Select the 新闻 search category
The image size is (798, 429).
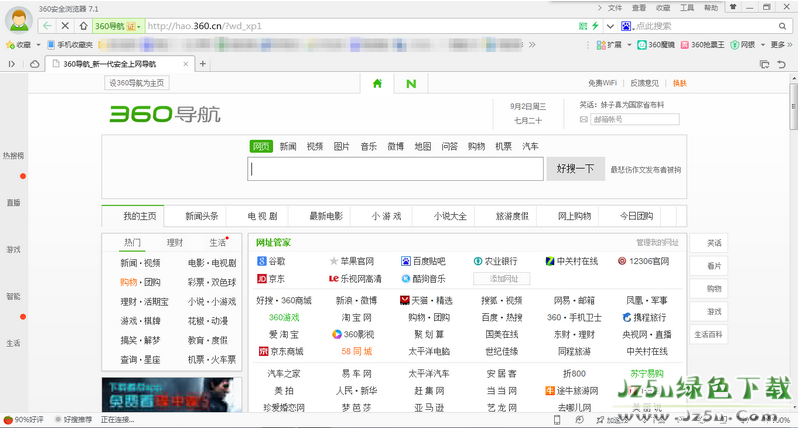pos(288,146)
